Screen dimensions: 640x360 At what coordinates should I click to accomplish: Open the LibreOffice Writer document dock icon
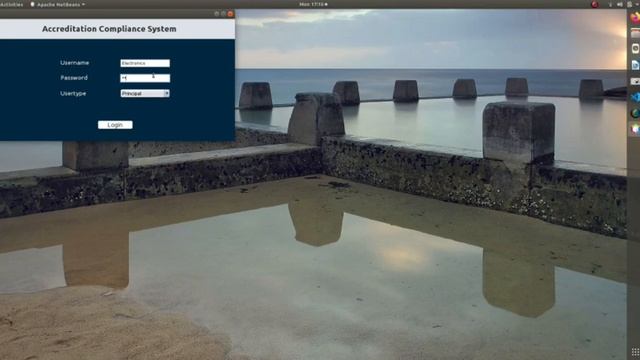[x=635, y=65]
